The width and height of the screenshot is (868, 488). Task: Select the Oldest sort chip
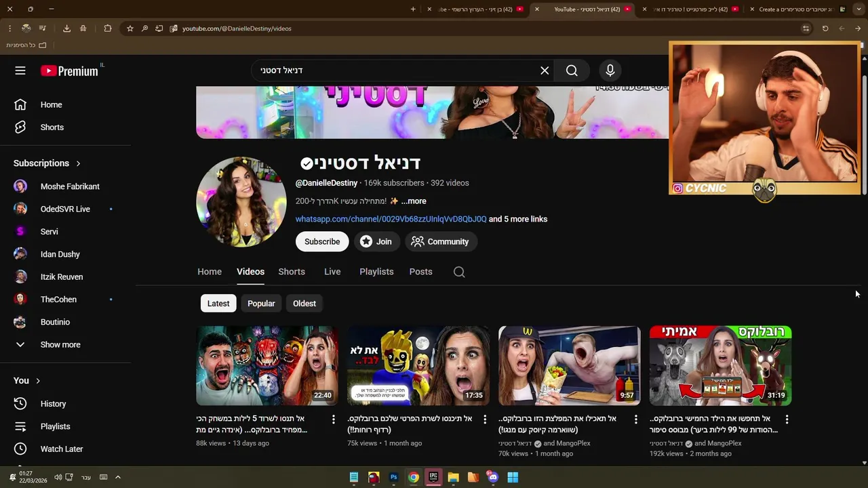[x=304, y=304]
